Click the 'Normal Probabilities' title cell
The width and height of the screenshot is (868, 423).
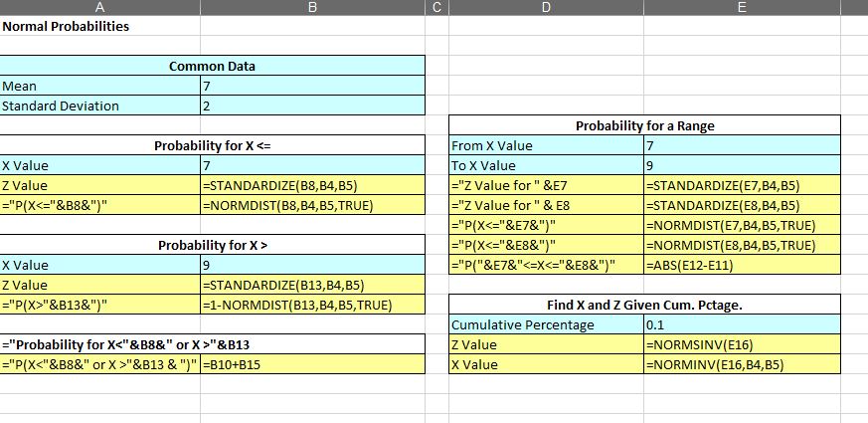[99, 26]
